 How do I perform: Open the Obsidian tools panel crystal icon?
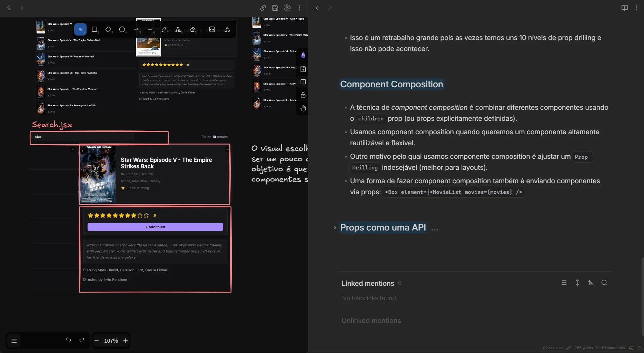pyautogui.click(x=303, y=55)
